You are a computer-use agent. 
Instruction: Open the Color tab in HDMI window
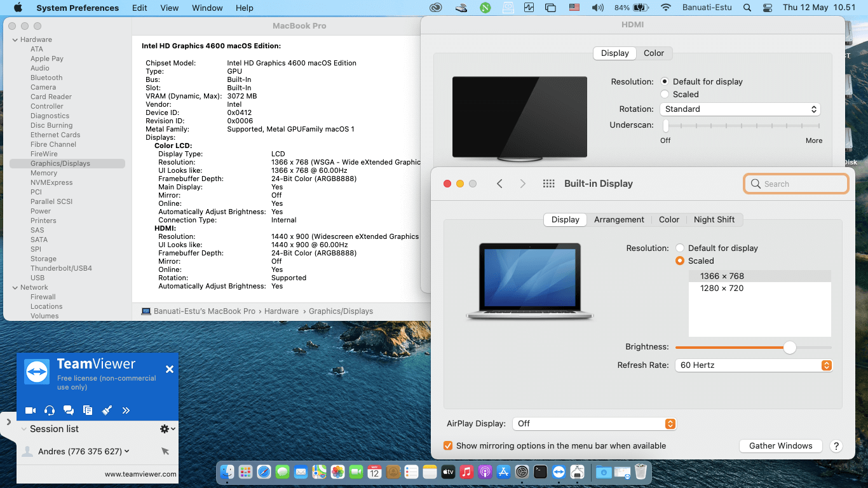[654, 53]
